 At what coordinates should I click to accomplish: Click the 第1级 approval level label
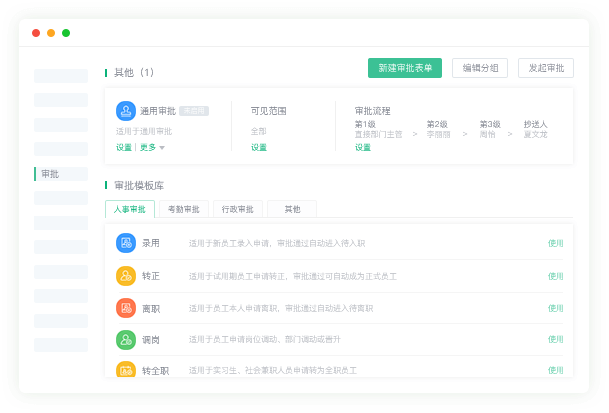pos(365,124)
